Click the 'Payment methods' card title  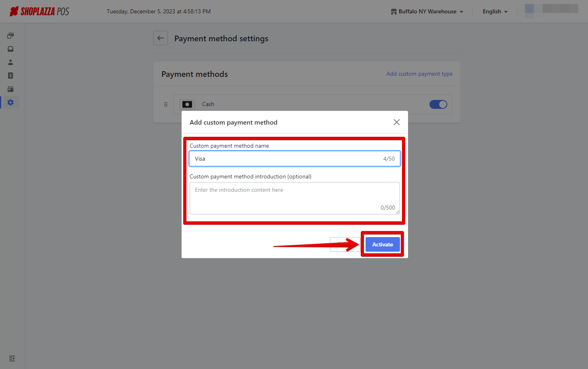195,74
